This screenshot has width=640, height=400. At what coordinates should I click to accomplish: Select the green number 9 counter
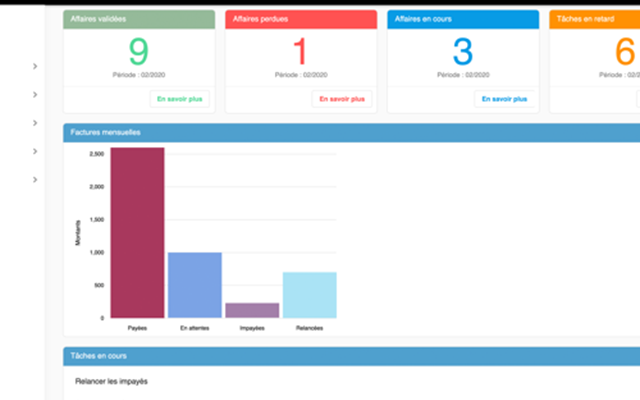139,51
